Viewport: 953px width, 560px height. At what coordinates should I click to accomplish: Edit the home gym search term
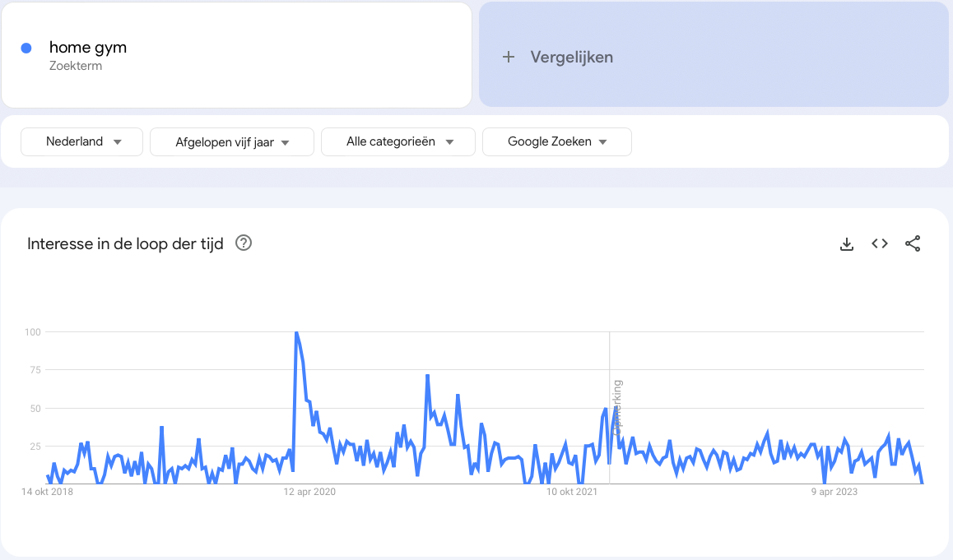88,48
